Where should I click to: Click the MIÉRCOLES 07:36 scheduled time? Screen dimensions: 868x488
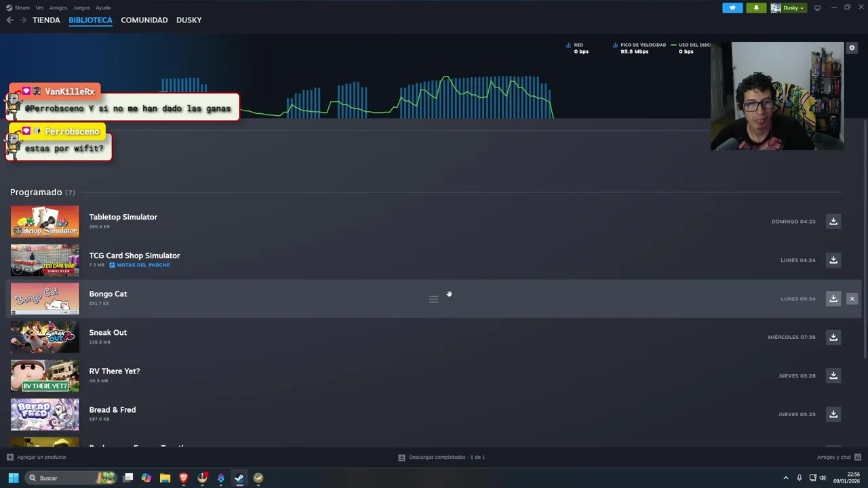tap(791, 337)
